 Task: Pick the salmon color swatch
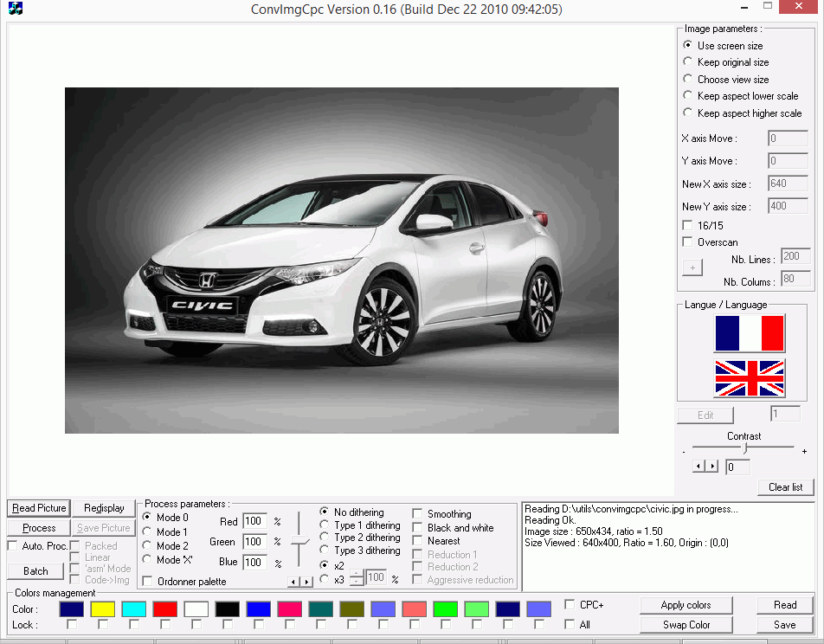(414, 609)
